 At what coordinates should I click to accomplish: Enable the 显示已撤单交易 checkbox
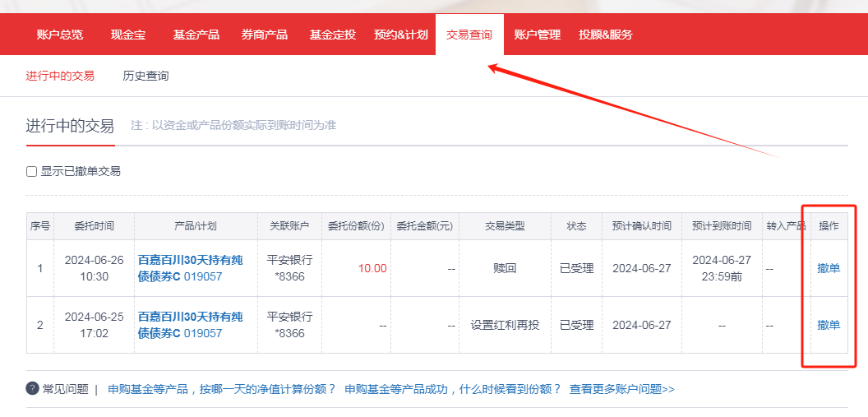pyautogui.click(x=31, y=172)
